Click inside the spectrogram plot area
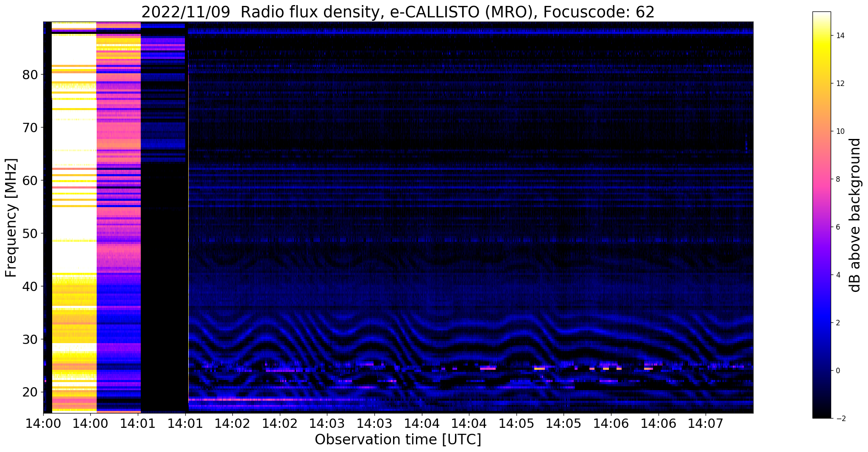The width and height of the screenshot is (868, 452). pos(398,217)
